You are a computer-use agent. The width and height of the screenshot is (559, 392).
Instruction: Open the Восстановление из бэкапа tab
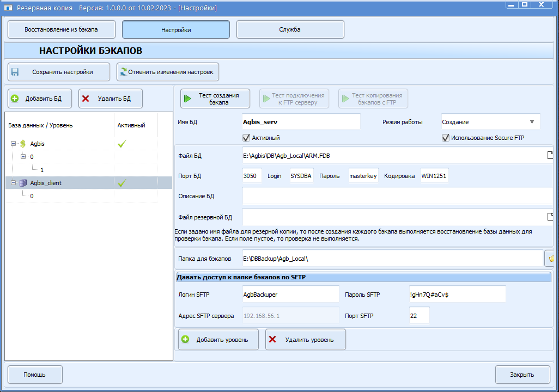62,29
